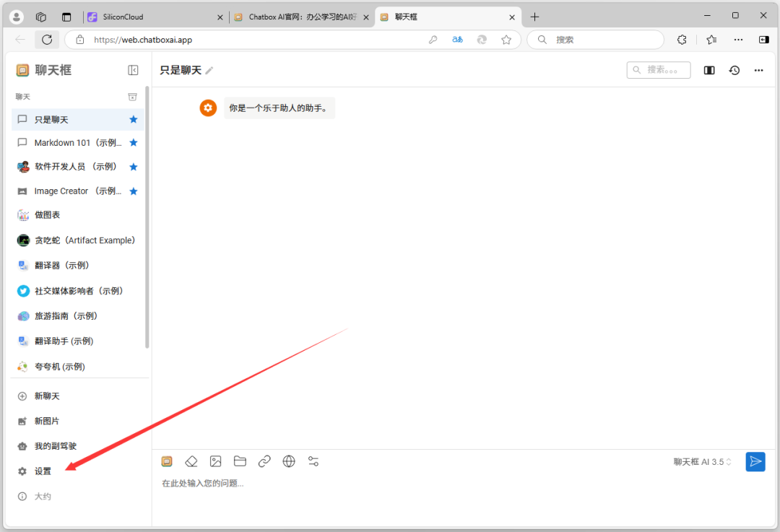Click the translate page icon
The image size is (780, 532).
click(457, 40)
